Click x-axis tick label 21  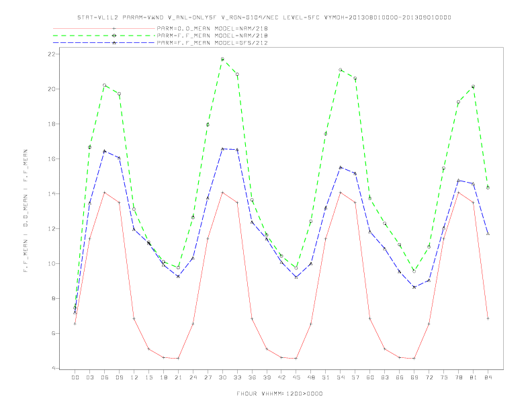coord(178,377)
